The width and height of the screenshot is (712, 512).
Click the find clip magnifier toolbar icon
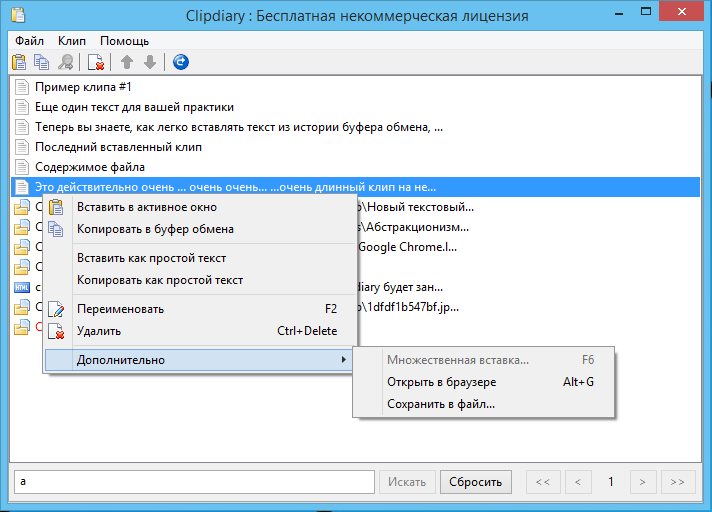tap(66, 62)
